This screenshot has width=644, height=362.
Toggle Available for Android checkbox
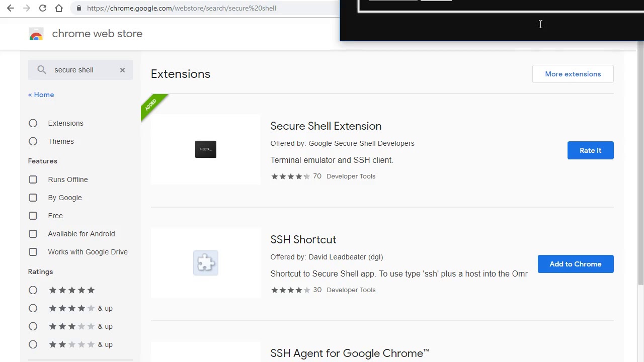coord(33,234)
